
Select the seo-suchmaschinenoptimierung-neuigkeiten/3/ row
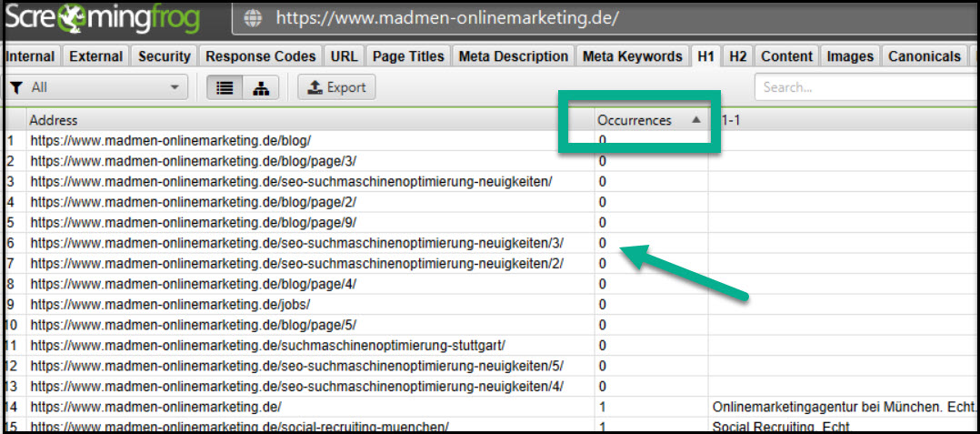point(297,243)
